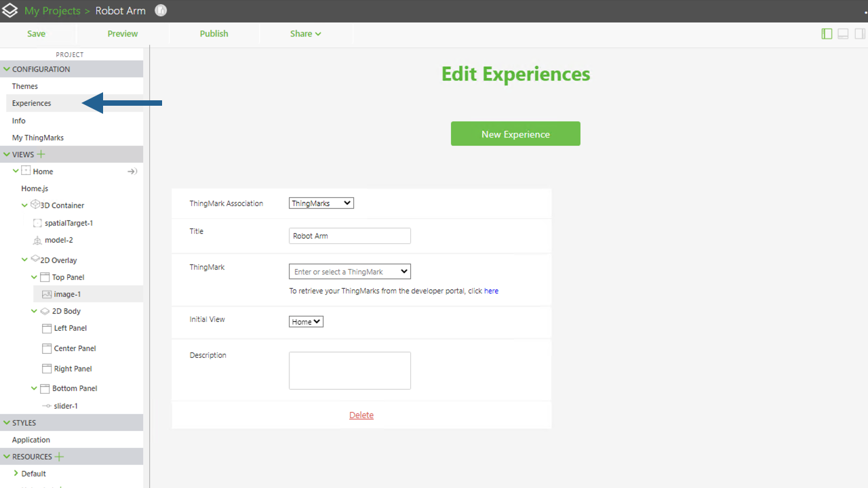The width and height of the screenshot is (868, 488).
Task: Click the Title input field
Action: point(350,236)
